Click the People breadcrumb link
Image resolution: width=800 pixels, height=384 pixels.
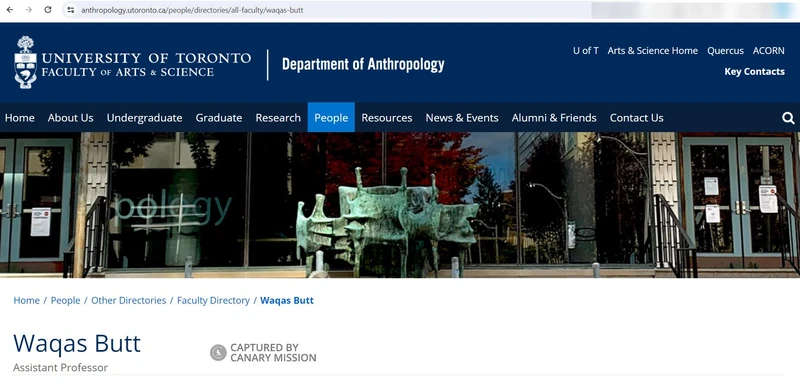tap(65, 300)
